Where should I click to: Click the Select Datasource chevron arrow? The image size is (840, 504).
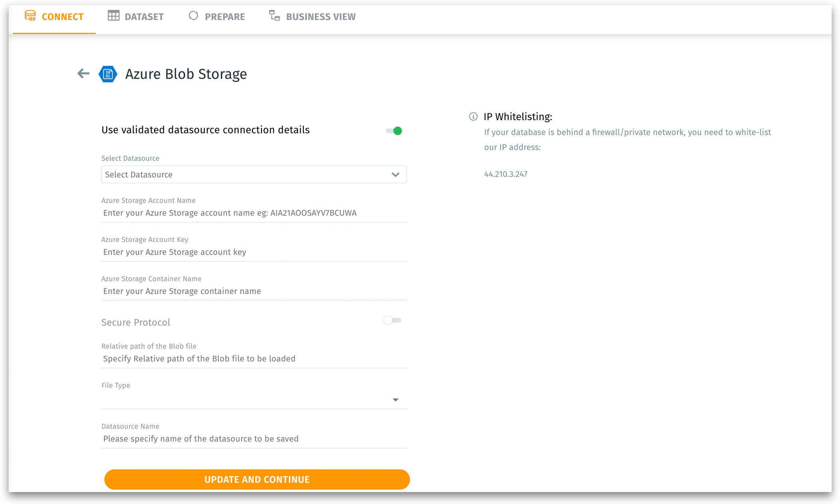(x=395, y=175)
